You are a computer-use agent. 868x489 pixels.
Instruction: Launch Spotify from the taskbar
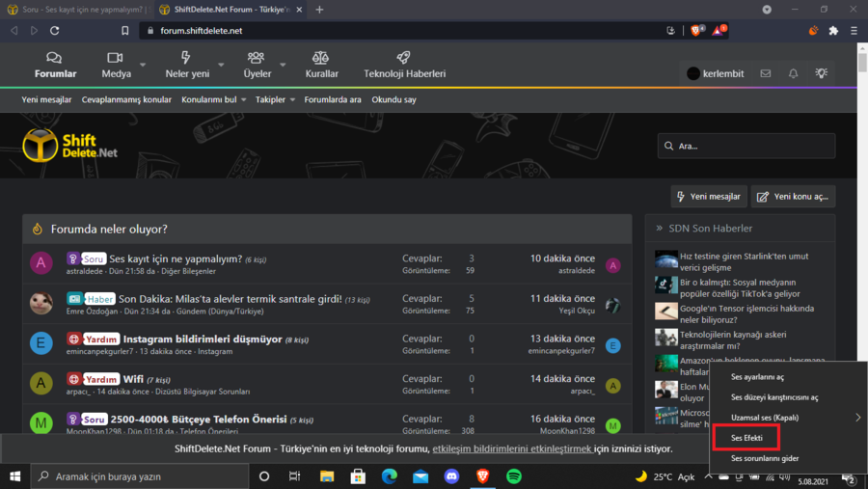tap(513, 476)
